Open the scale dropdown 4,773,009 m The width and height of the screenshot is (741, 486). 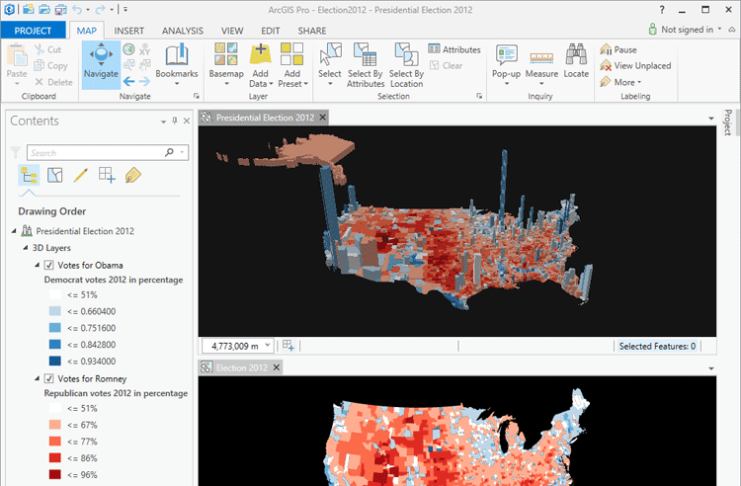pyautogui.click(x=267, y=345)
